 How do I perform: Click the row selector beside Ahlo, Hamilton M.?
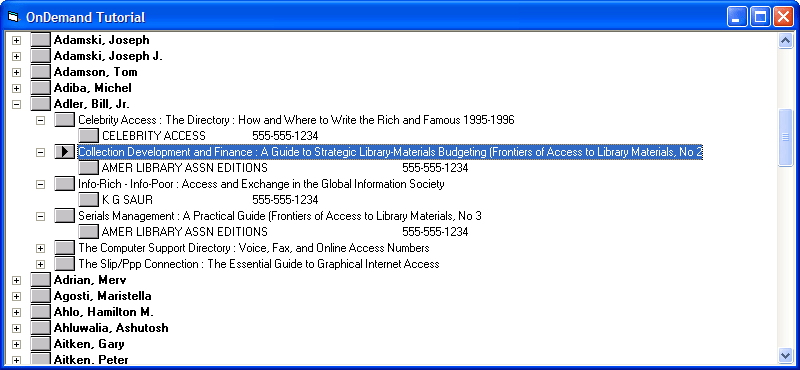[x=40, y=312]
